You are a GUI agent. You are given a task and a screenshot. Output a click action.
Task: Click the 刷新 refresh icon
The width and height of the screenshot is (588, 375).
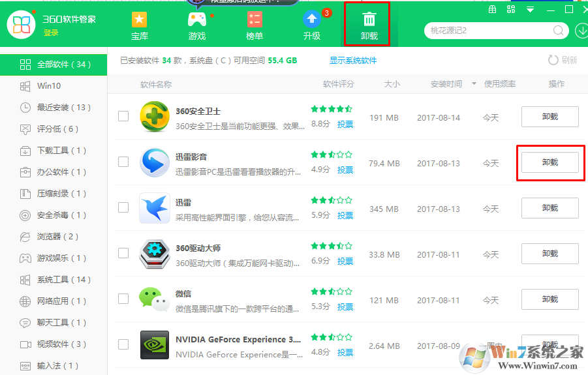553,60
